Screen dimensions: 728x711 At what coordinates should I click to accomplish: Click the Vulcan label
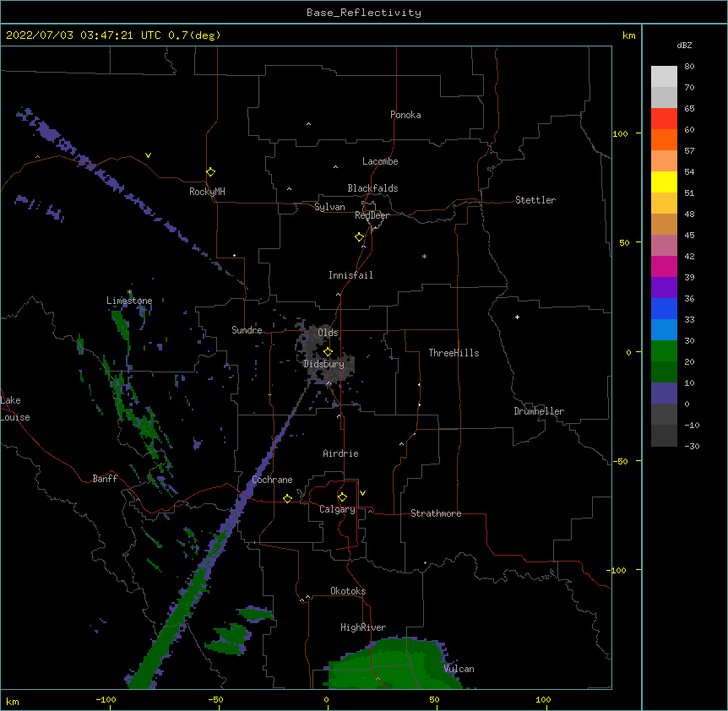click(459, 669)
